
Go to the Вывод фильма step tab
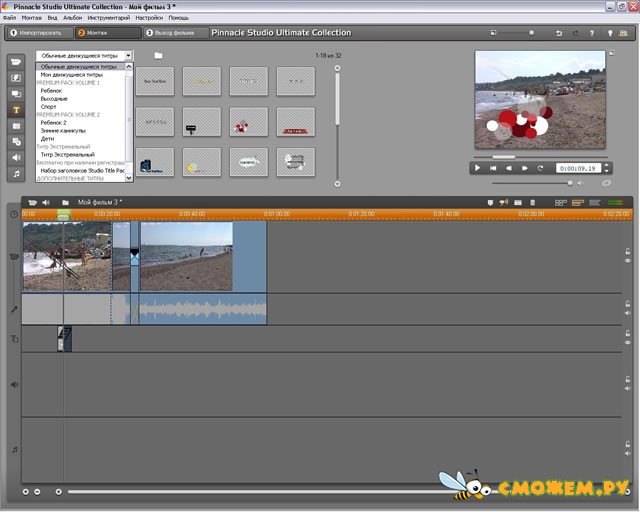[x=176, y=33]
